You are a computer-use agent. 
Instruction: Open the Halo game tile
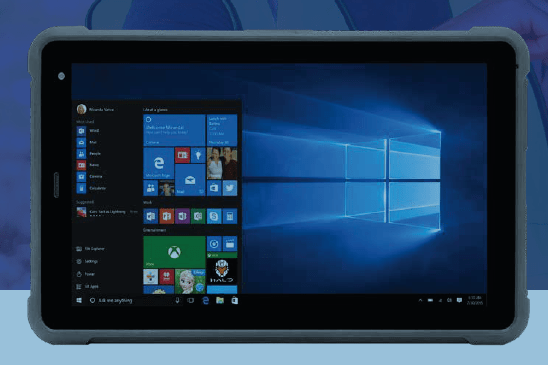[222, 272]
